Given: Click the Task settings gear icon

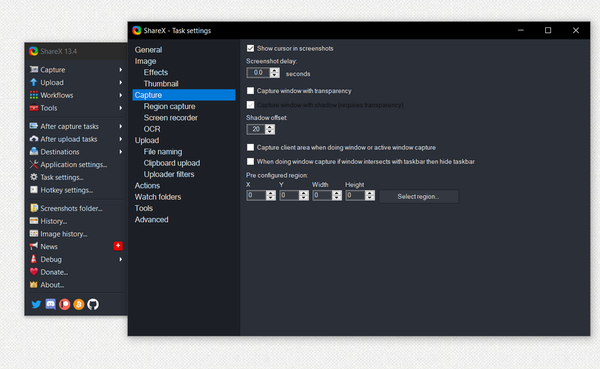Looking at the screenshot, I should [x=34, y=177].
